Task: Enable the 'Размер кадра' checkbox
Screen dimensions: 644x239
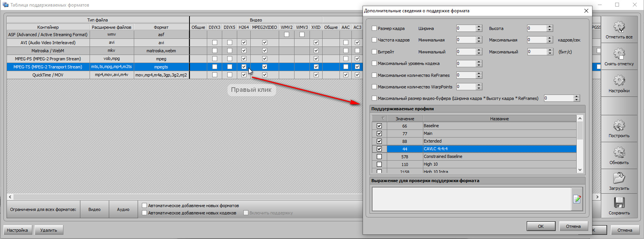Action: (374, 28)
